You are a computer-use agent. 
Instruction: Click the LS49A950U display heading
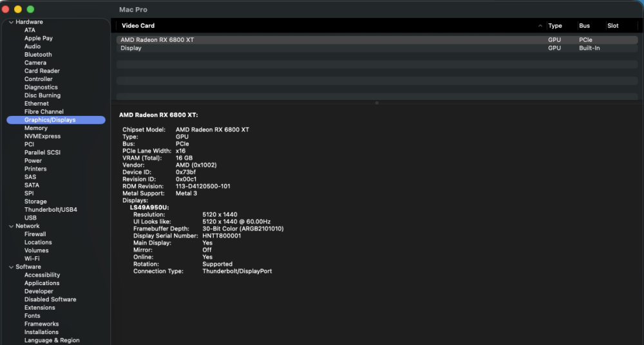(x=149, y=208)
